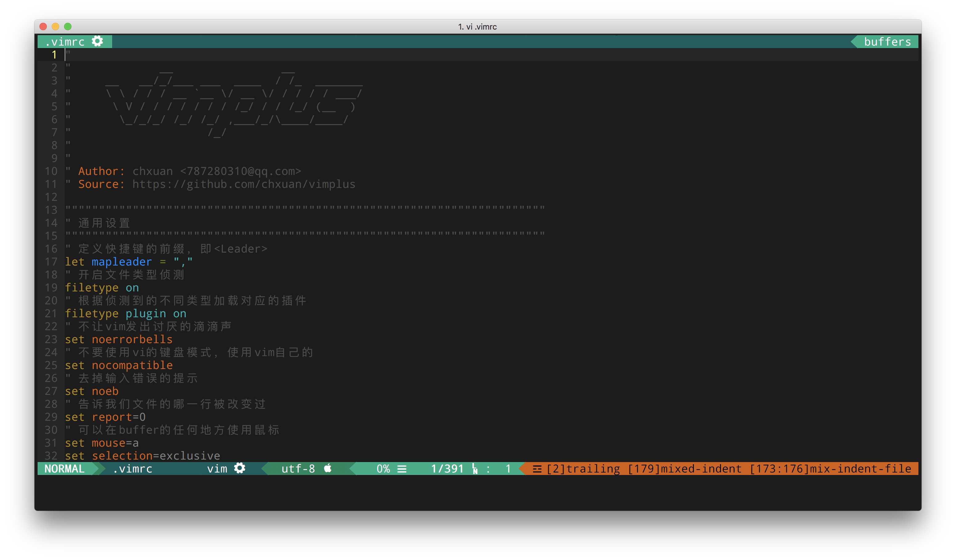The height and width of the screenshot is (560, 956).
Task: Open the github.com/chxuan/vimplus source link
Action: click(244, 185)
